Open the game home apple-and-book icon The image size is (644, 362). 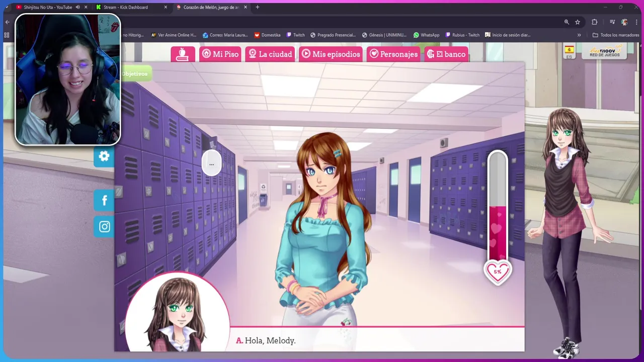coord(183,54)
